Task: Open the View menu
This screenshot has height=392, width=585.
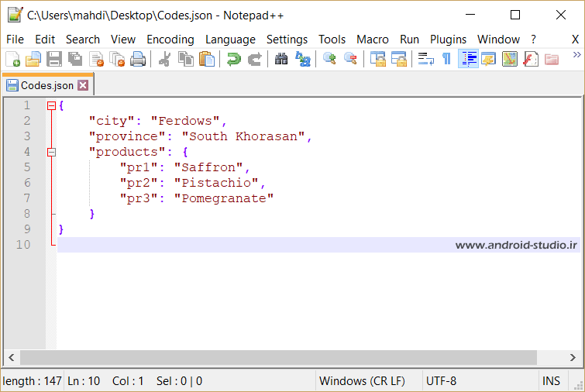Action: [x=122, y=40]
